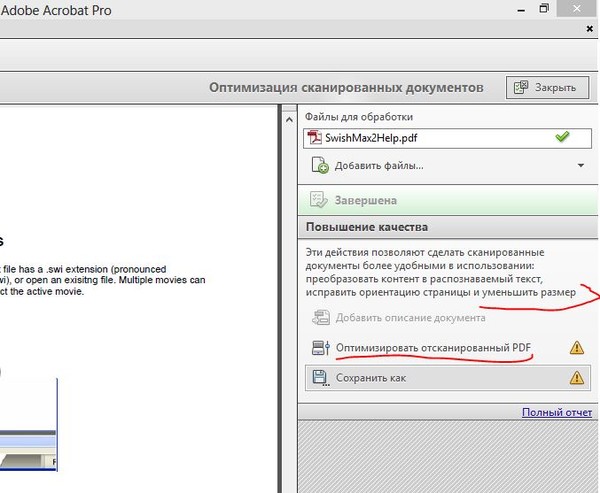
Task: Click the checklist icon beside Завершена
Action: click(x=318, y=200)
